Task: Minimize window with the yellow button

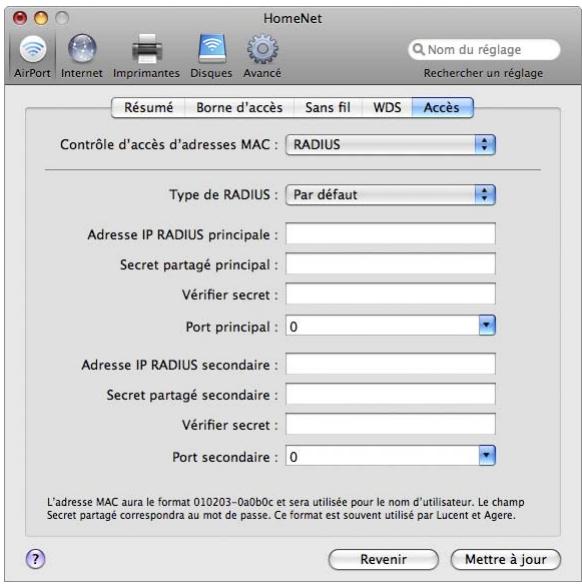Action: click(x=41, y=18)
